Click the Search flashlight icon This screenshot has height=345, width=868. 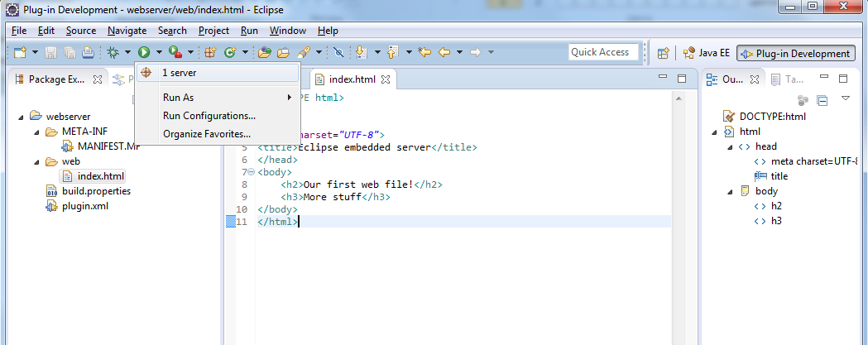304,53
